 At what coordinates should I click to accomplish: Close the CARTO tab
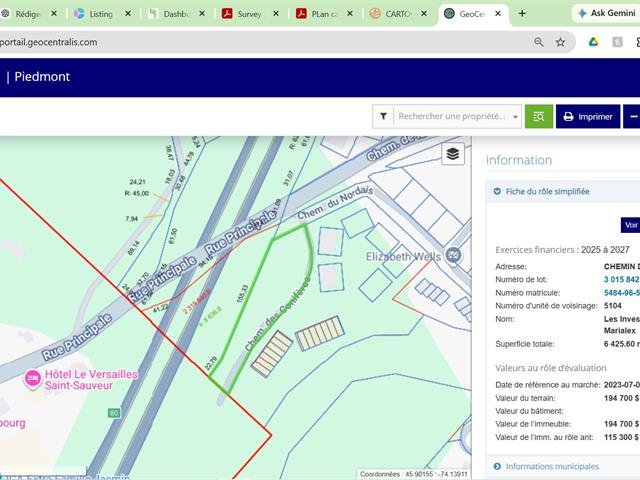[424, 13]
